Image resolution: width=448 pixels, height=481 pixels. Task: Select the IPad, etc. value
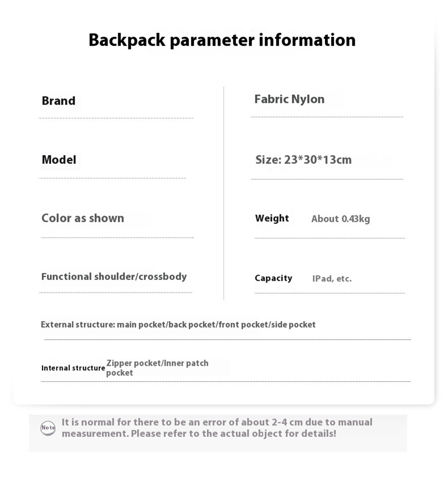332,279
